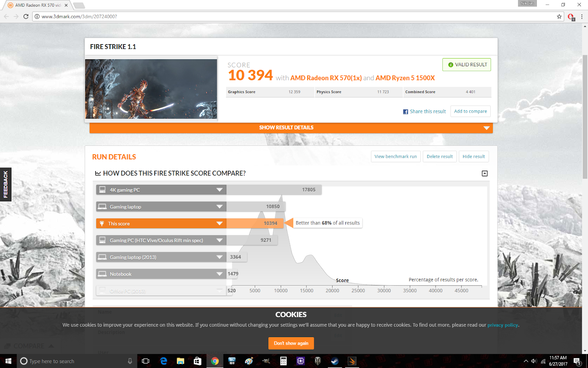Image resolution: width=588 pixels, height=368 pixels.
Task: Click the browser forward arrow
Action: (16, 17)
